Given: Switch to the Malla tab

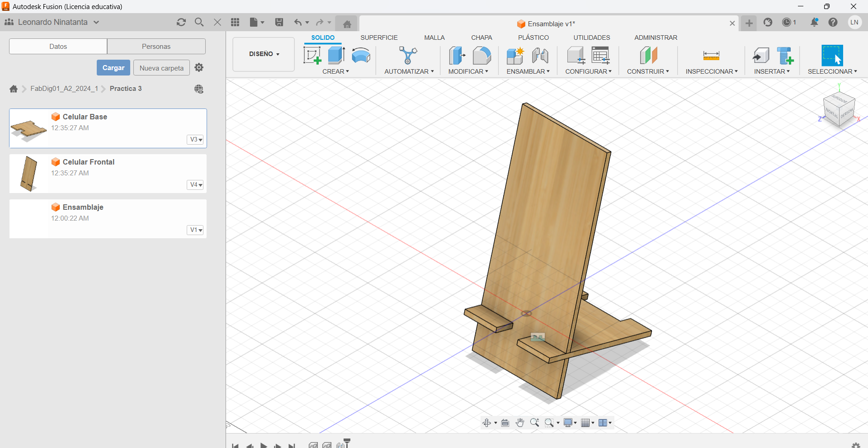Looking at the screenshot, I should tap(434, 38).
